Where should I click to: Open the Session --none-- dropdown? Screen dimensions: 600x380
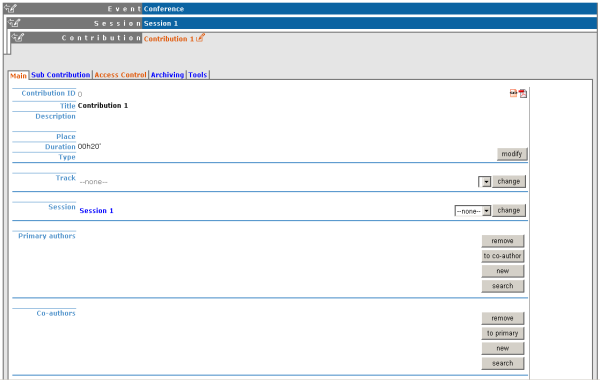(473, 211)
